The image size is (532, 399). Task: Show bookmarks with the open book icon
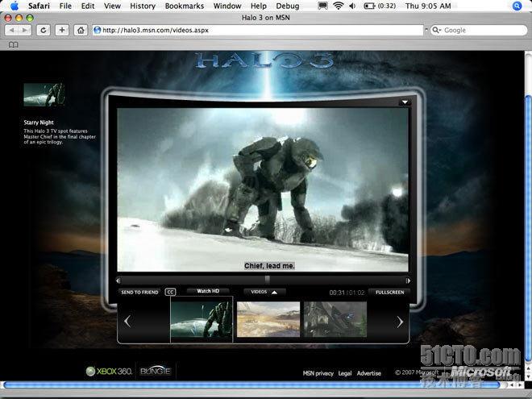point(13,45)
